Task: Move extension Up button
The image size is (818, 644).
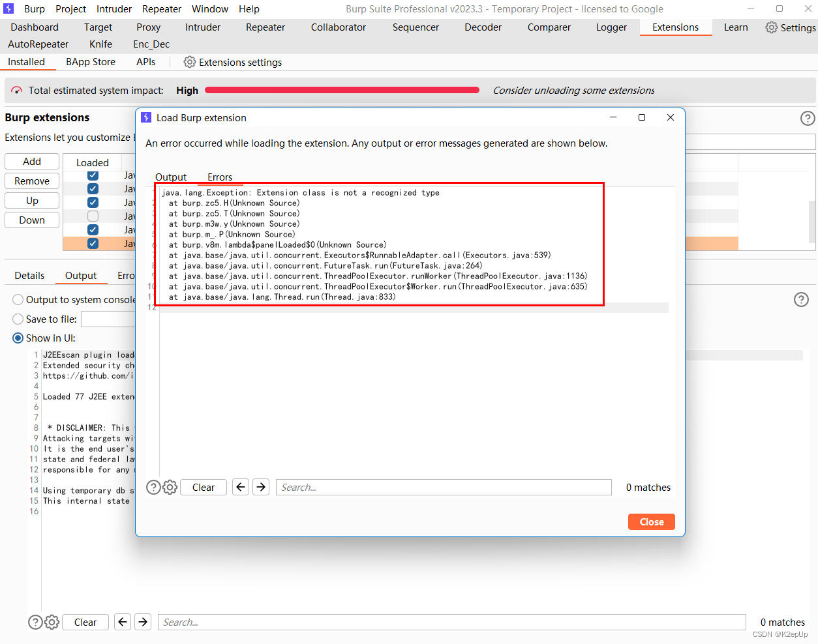Action: click(32, 201)
